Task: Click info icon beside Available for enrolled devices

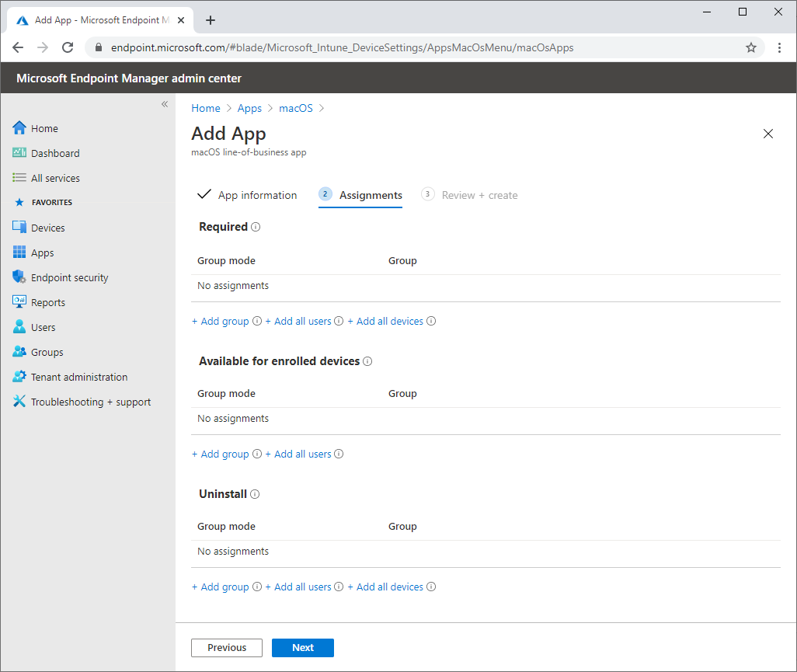Action: 367,361
